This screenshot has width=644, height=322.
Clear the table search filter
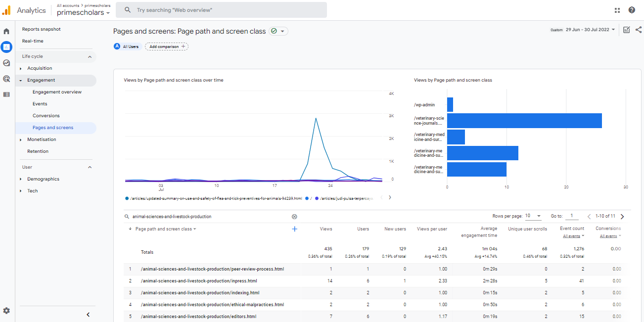(294, 216)
